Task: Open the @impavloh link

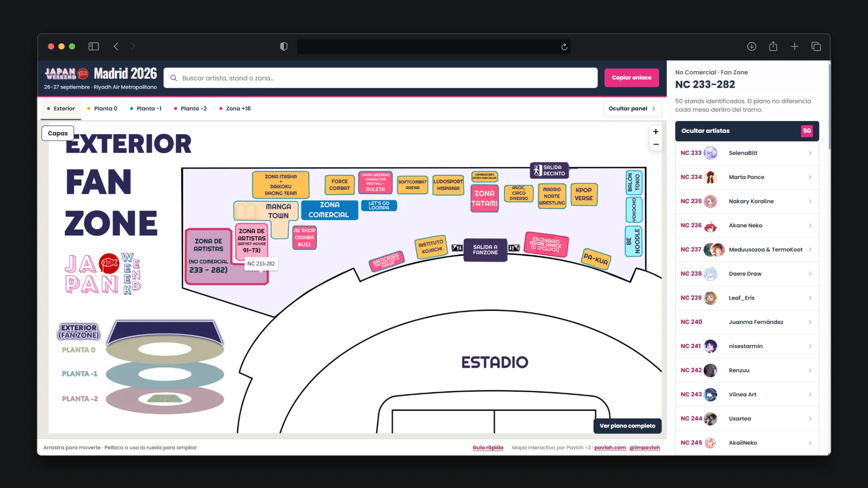Action: point(644,448)
